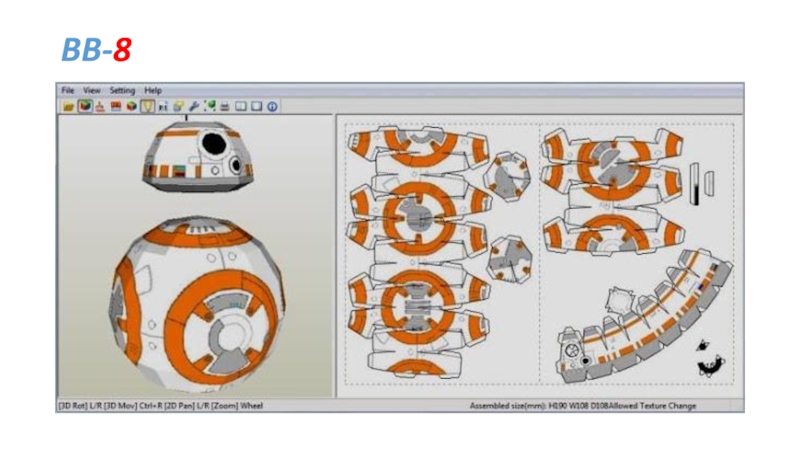Open the View menu
800x450 pixels.
coord(92,91)
